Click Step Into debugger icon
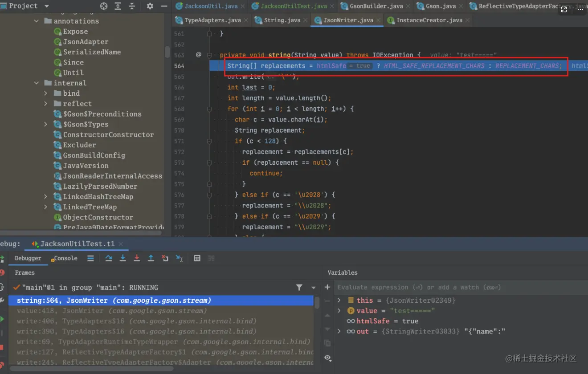Screen dimensions: 588x374 (x=123, y=258)
